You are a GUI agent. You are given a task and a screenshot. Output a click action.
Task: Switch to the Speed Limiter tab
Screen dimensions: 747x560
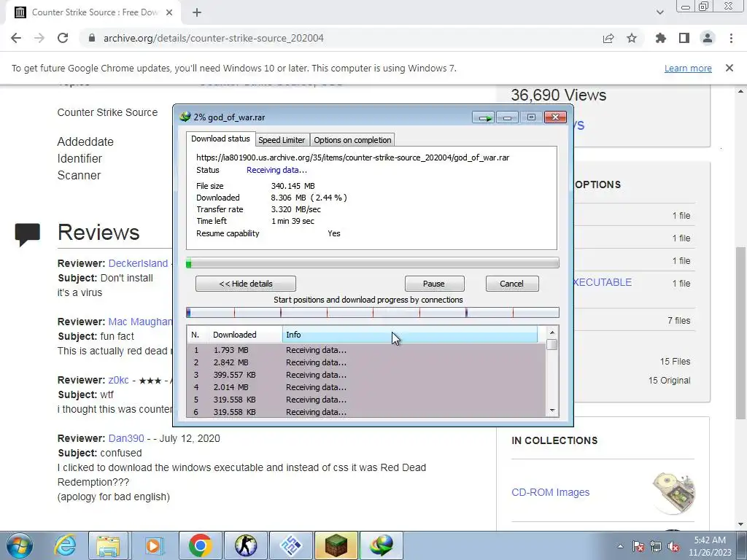[282, 140]
